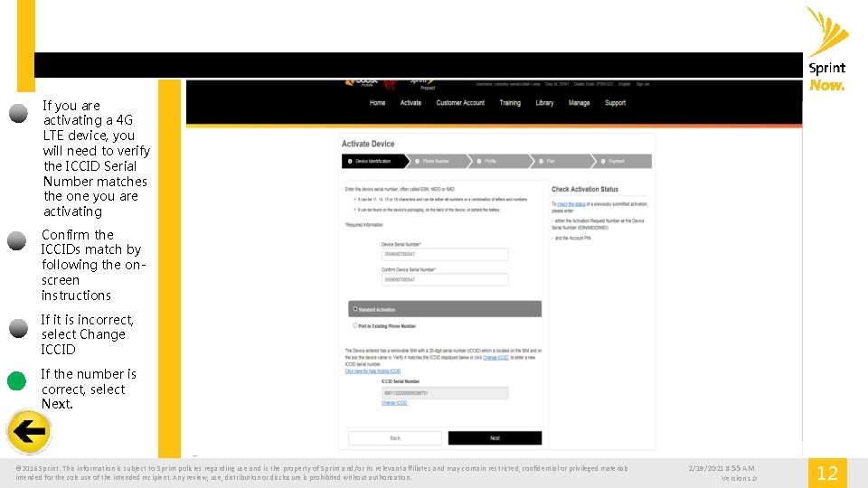This screenshot has height=488, width=868.
Task: Select the Plan step
Action: tap(561, 161)
